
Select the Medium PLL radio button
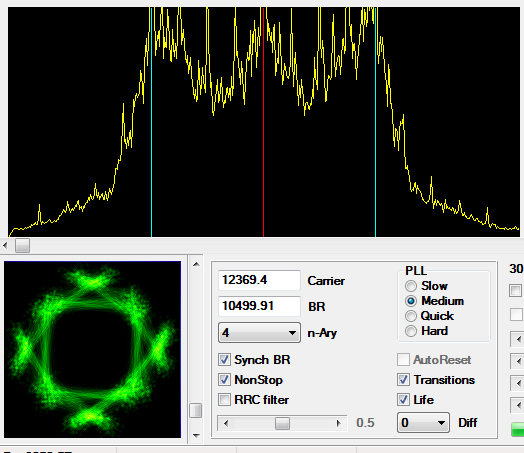point(411,301)
